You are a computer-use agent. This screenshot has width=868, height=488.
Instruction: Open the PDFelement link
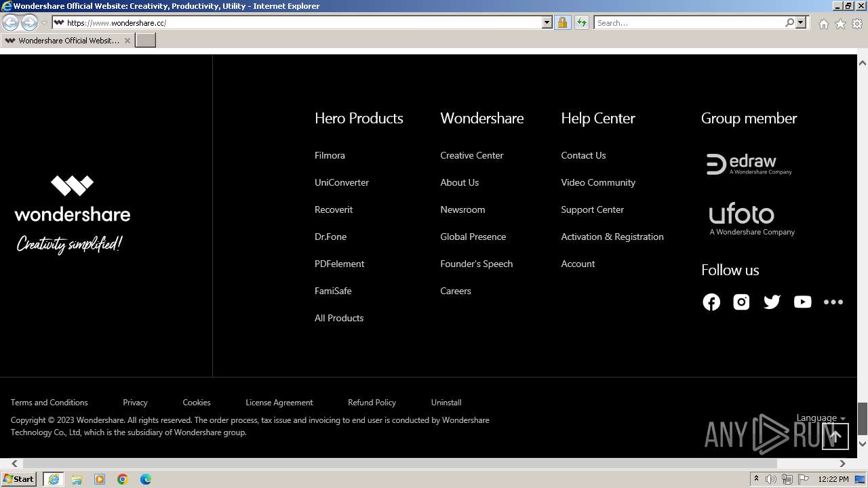click(x=339, y=264)
